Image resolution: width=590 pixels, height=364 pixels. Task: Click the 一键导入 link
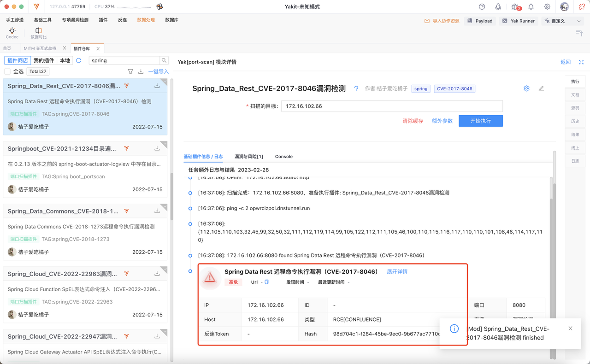pyautogui.click(x=158, y=71)
